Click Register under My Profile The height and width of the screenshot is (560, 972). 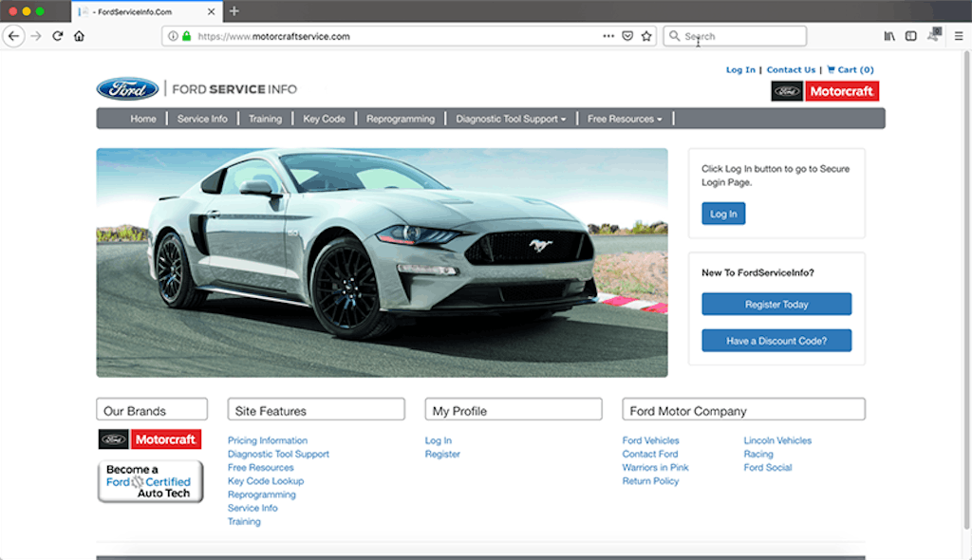coord(442,454)
